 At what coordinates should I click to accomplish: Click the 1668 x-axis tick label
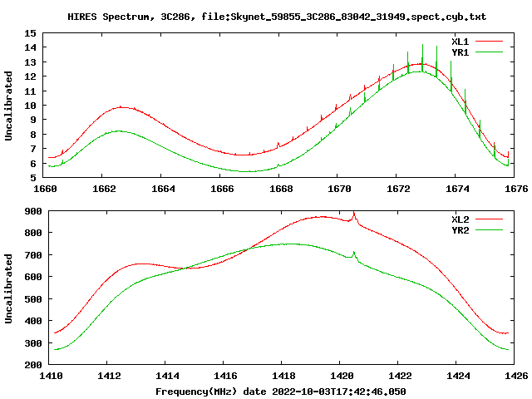(x=281, y=189)
